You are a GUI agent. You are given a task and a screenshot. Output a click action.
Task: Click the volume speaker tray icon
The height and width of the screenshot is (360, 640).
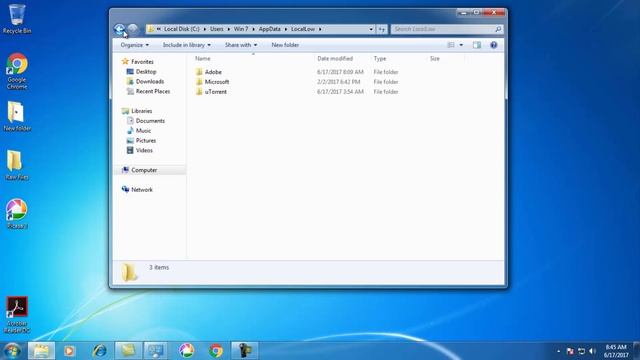[x=592, y=351]
